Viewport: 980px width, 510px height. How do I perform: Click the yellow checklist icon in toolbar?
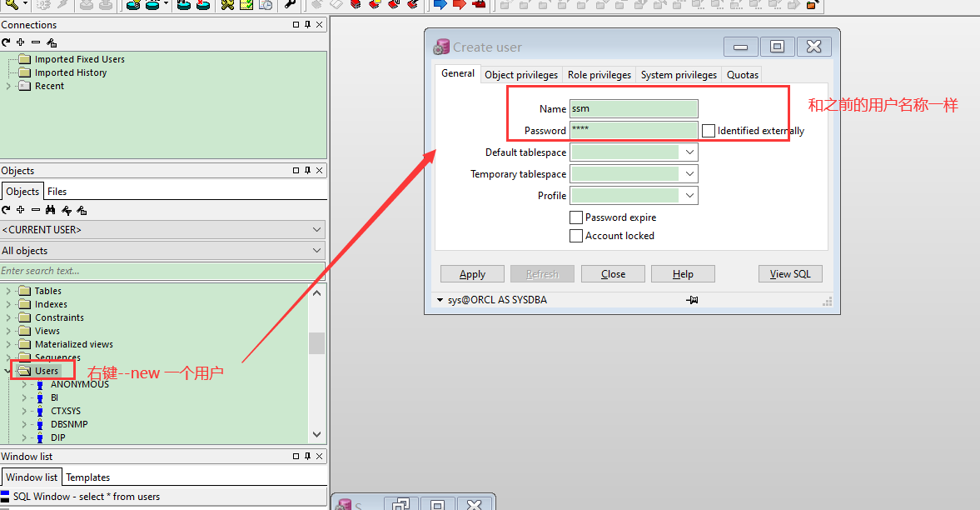(x=246, y=4)
